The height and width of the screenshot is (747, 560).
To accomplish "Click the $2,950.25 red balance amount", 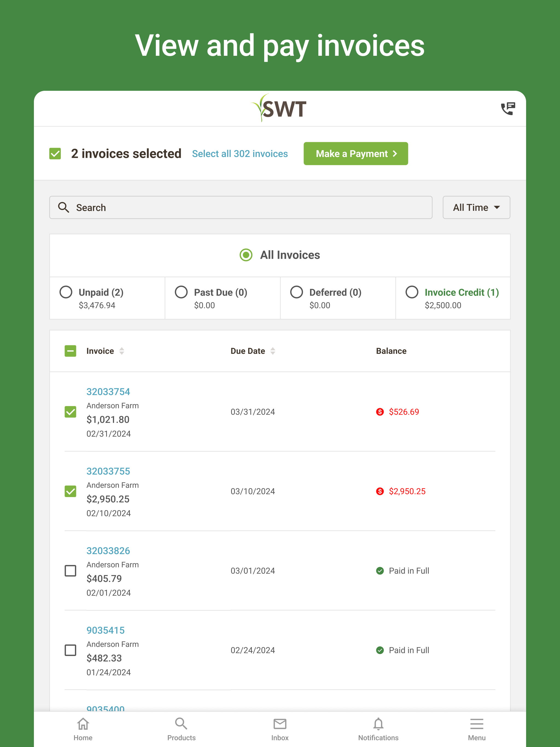I will tap(407, 491).
